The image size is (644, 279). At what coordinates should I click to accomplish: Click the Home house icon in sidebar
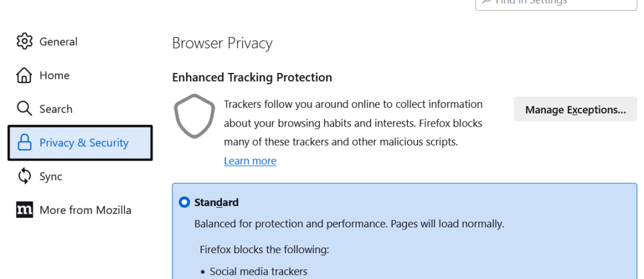point(24,76)
